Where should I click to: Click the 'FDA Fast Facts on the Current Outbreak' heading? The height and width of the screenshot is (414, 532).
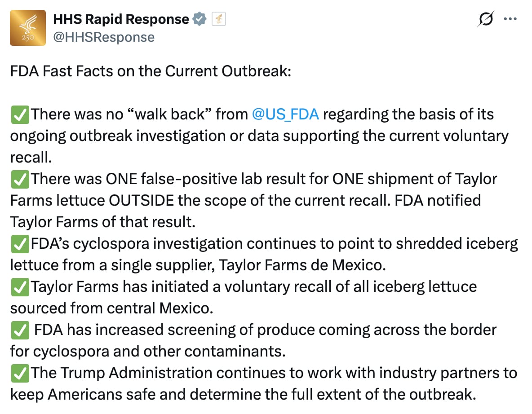151,71
